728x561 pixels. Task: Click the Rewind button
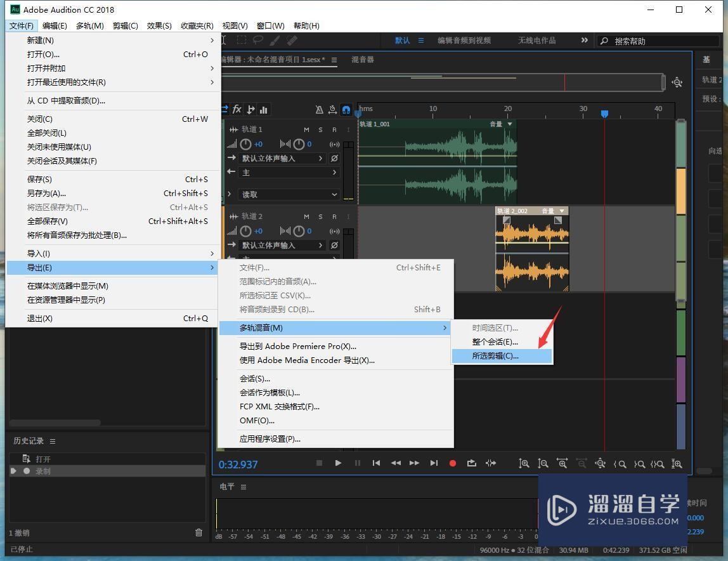pyautogui.click(x=396, y=463)
